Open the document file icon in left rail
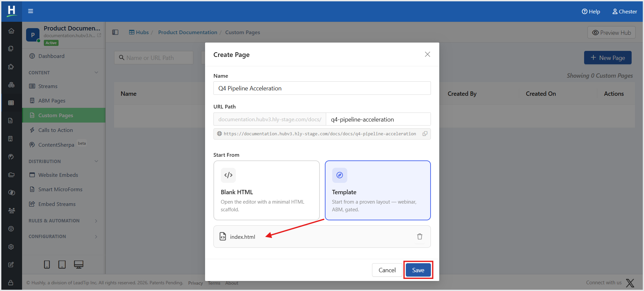644x291 pixels. coord(11,121)
